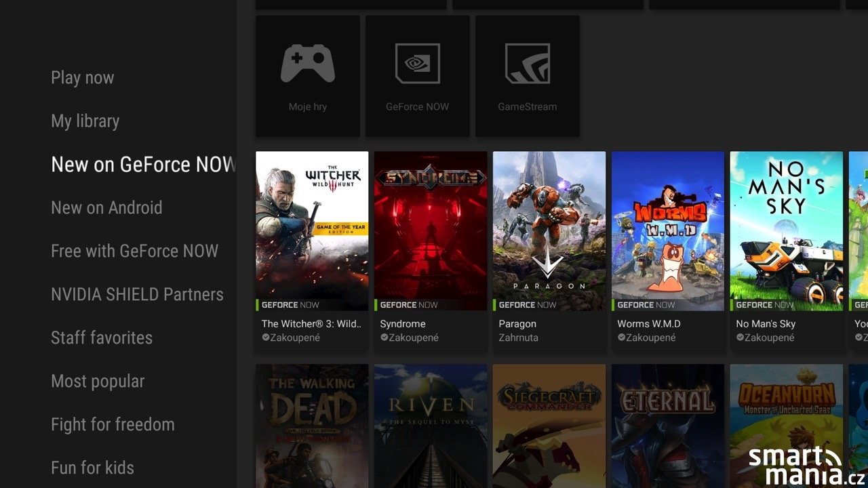Click GEFORCE NOW badge on No Man's Sky card
This screenshot has height=488, width=868.
[x=763, y=305]
